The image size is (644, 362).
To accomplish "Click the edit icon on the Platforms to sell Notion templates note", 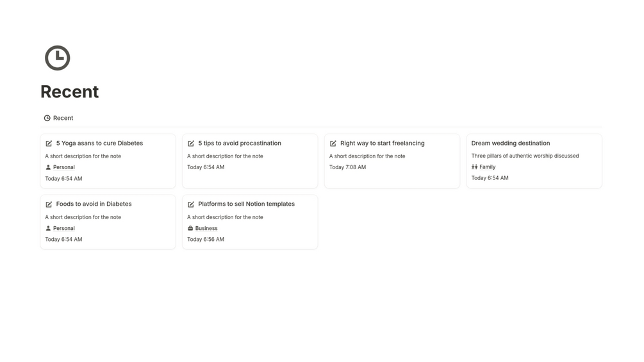I will pos(191,204).
